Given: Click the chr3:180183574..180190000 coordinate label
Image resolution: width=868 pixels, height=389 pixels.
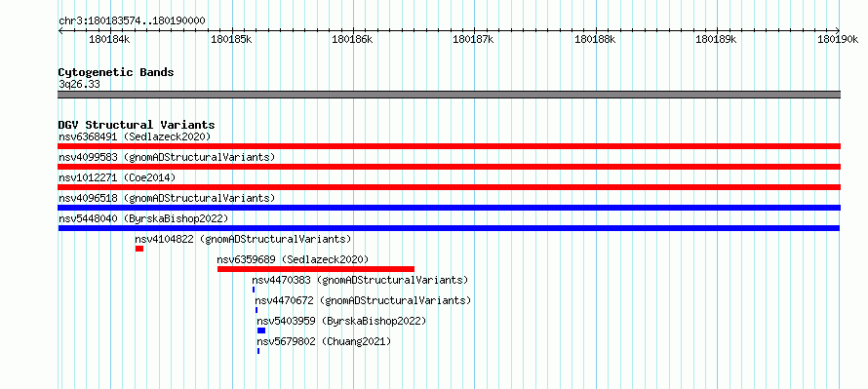Looking at the screenshot, I should 132,21.
